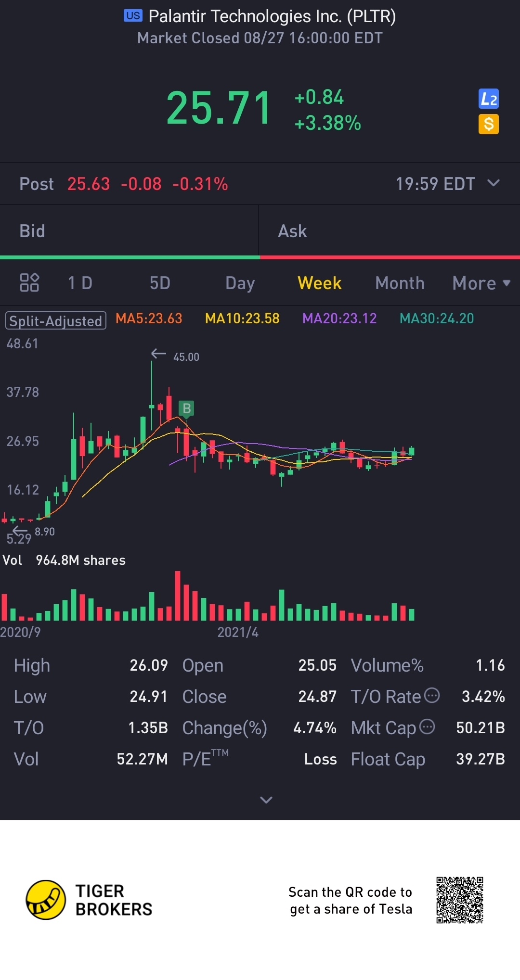Tap the 2021/4 date axis label
Image resolution: width=520 pixels, height=980 pixels.
tap(238, 632)
